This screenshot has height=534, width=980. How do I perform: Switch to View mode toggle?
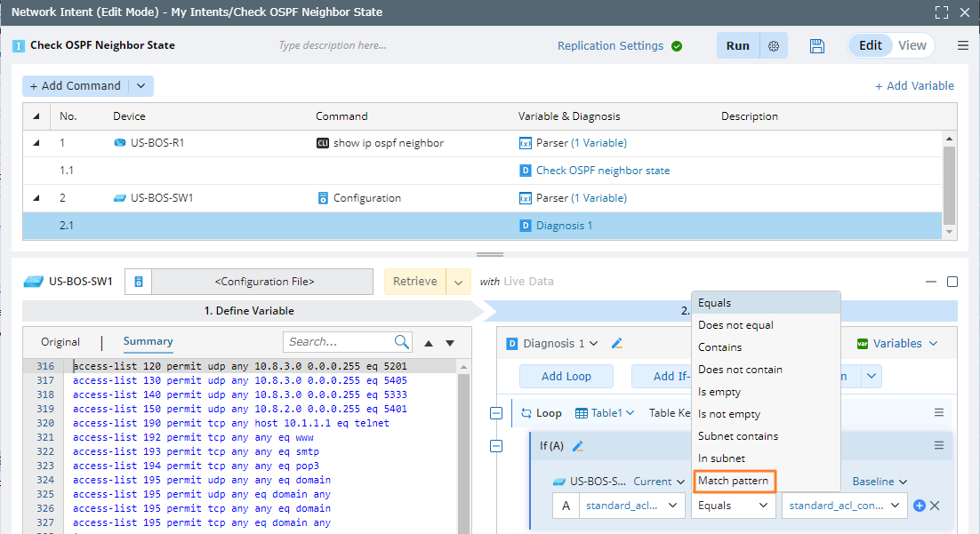912,45
